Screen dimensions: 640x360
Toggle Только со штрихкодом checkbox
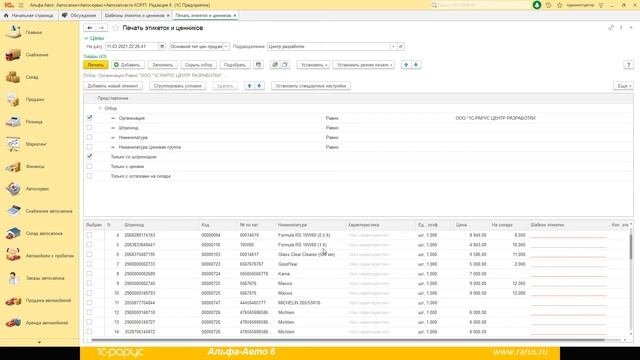tap(89, 156)
